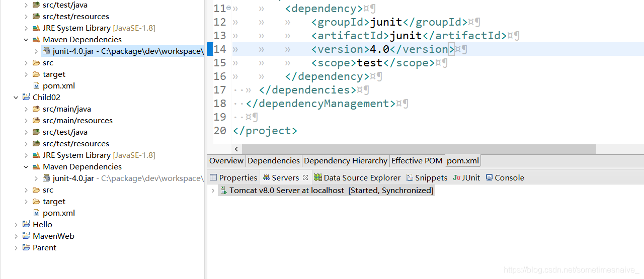The image size is (644, 279).
Task: Click the horizontal scrollbar left arrow
Action: point(237,149)
